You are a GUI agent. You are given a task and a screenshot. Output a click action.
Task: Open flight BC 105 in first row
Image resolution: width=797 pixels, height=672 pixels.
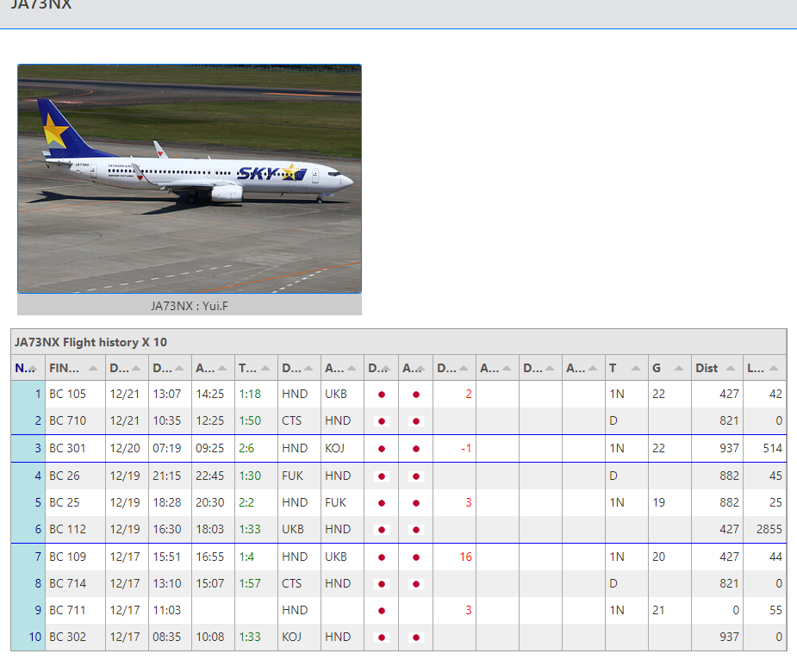click(67, 395)
